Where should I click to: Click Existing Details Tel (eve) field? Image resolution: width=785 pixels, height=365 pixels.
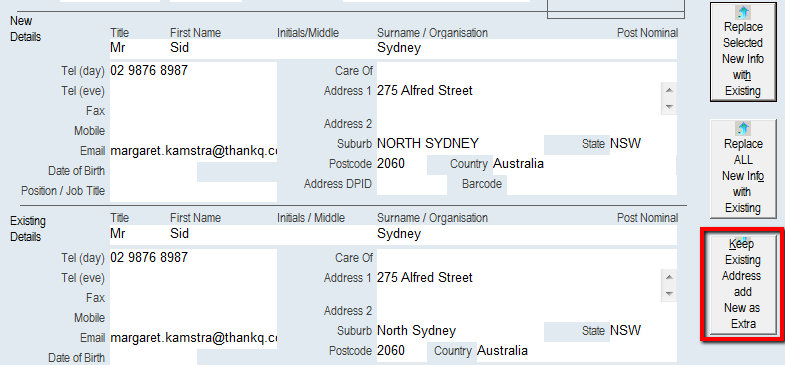193,278
